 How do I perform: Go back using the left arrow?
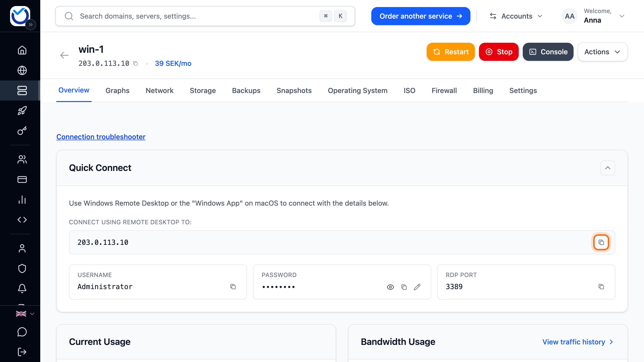coord(64,55)
